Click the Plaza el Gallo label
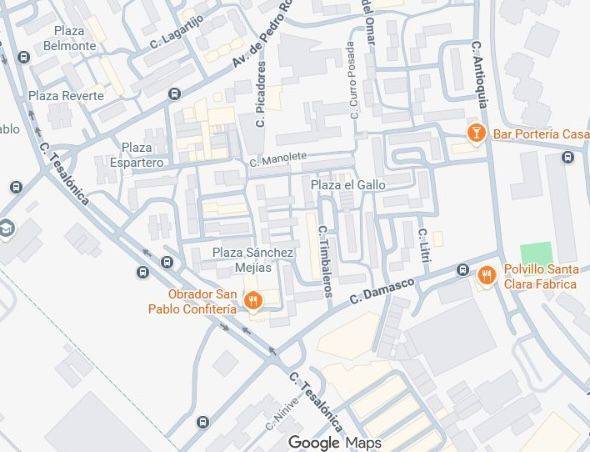Screen dimensions: 590x452 click(x=348, y=185)
